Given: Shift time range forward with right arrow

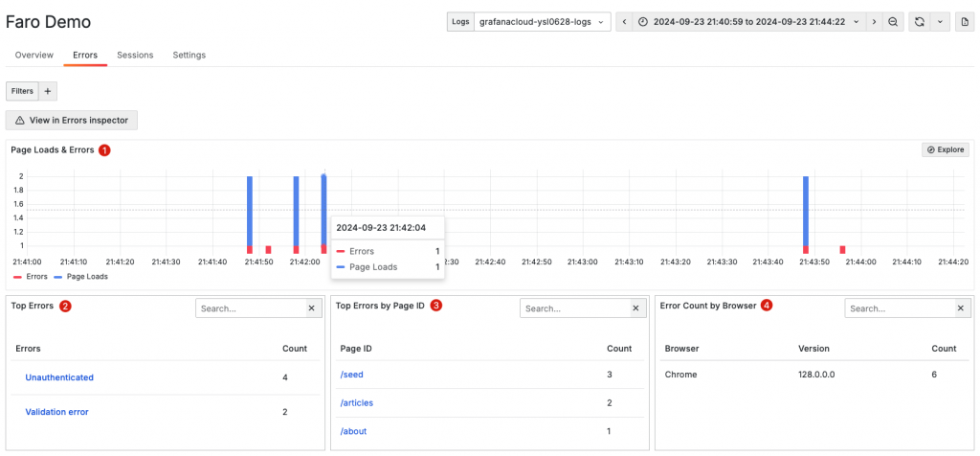Looking at the screenshot, I should (875, 22).
